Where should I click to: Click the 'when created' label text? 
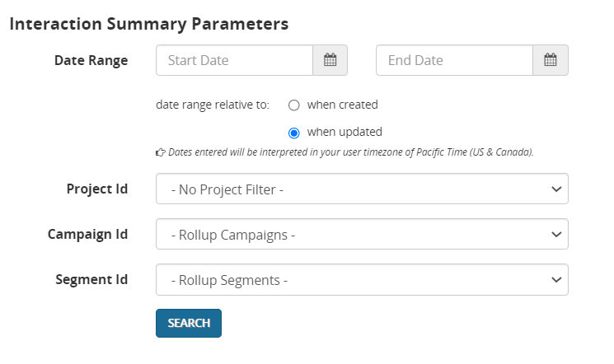click(342, 105)
